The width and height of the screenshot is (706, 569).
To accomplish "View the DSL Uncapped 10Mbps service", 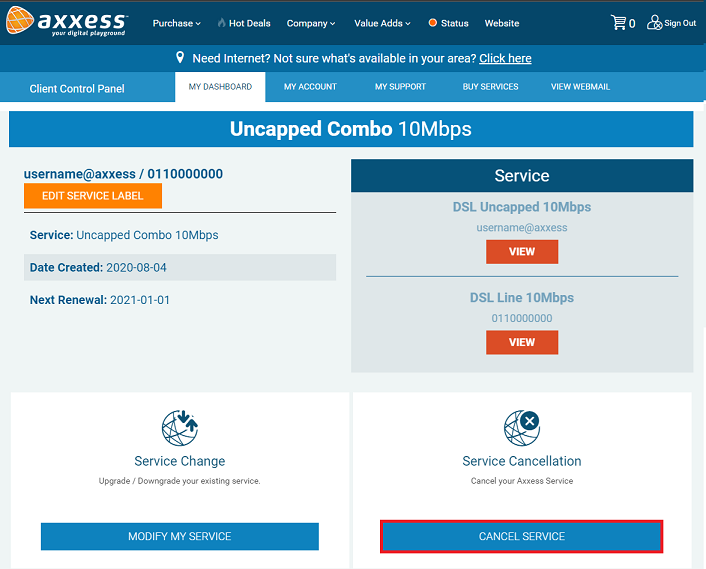I will click(522, 252).
